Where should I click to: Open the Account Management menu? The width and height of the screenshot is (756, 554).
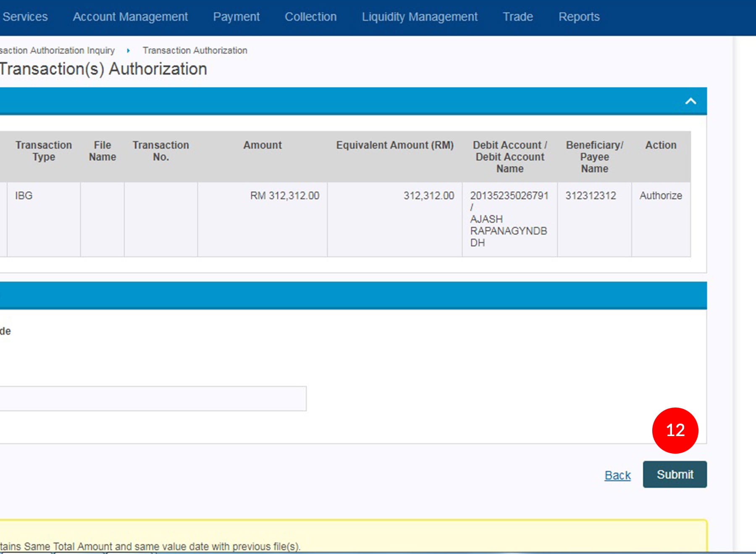tap(130, 17)
